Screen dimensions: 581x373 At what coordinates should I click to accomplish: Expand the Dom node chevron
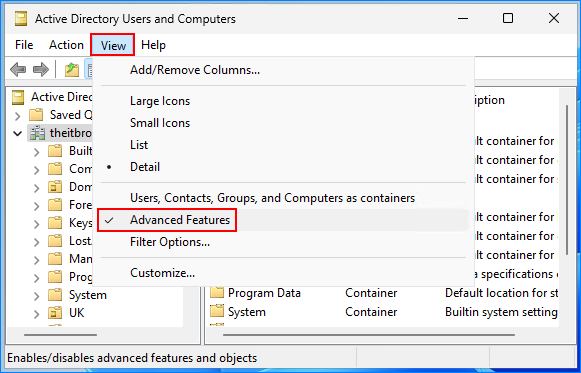[x=36, y=188]
